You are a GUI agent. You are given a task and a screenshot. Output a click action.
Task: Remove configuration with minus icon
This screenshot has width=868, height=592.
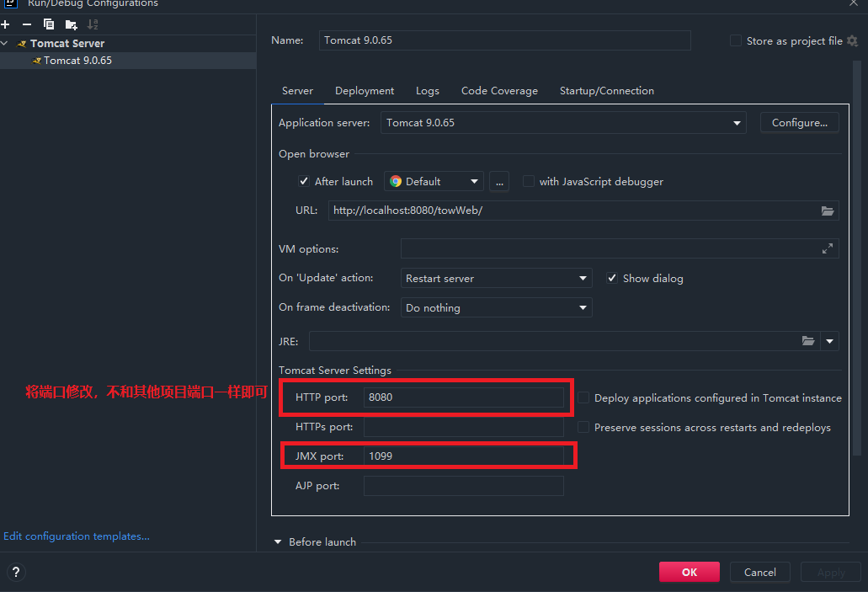coord(27,24)
